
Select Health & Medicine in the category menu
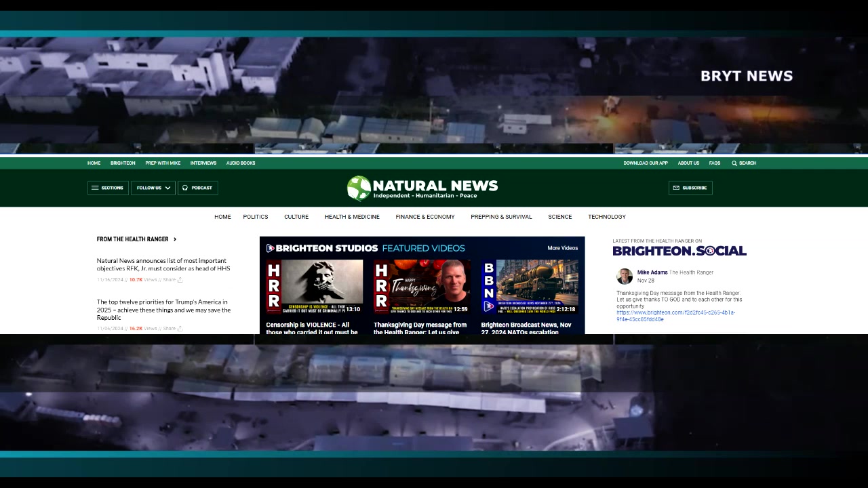352,217
